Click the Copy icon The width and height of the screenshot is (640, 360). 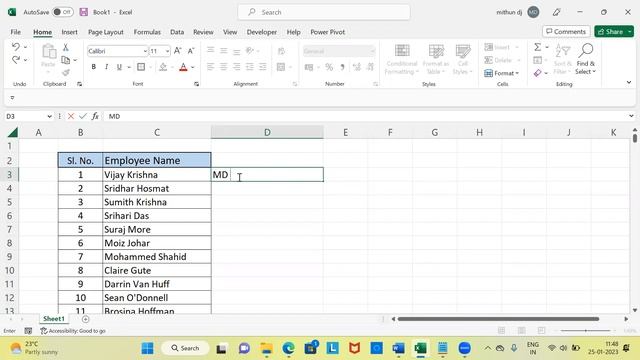point(65,60)
